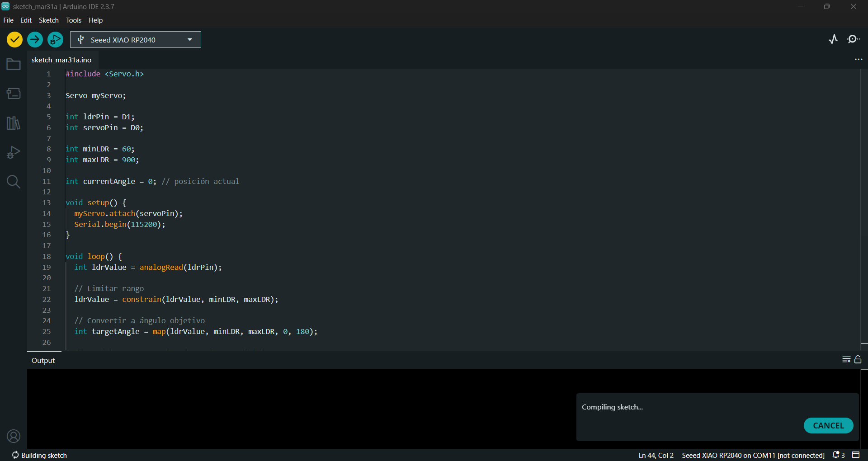
Task: Open the Boards Manager panel
Action: tap(14, 94)
